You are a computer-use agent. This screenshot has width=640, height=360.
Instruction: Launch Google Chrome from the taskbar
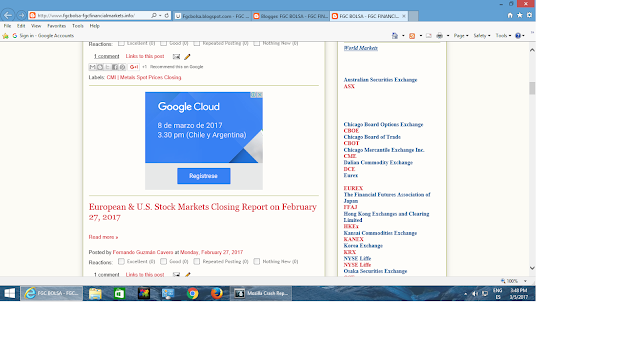coord(193,293)
